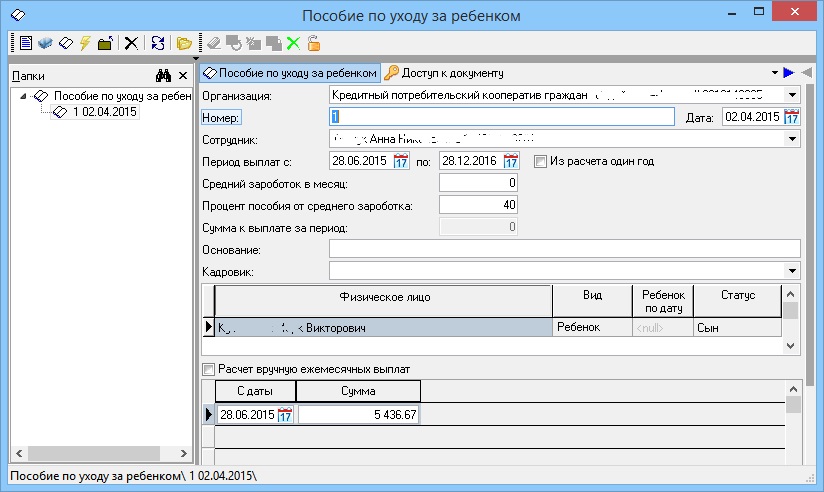This screenshot has width=824, height=492.
Task: Select the <null> cell in the table
Action: click(663, 327)
